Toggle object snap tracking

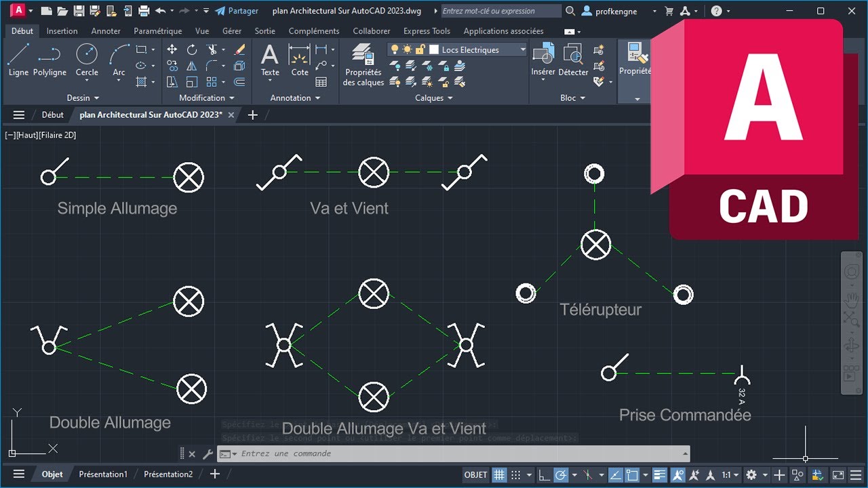(x=615, y=474)
